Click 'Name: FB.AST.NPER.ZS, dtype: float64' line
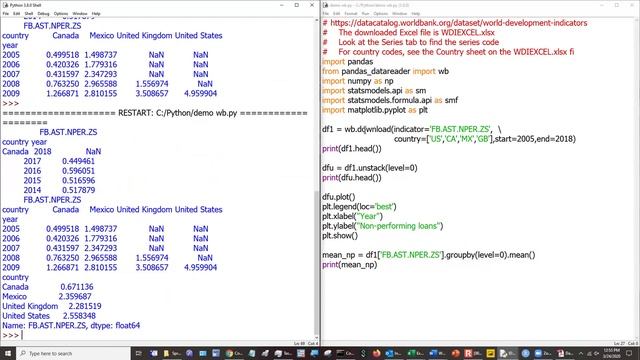The width and height of the screenshot is (640, 360). point(71,325)
